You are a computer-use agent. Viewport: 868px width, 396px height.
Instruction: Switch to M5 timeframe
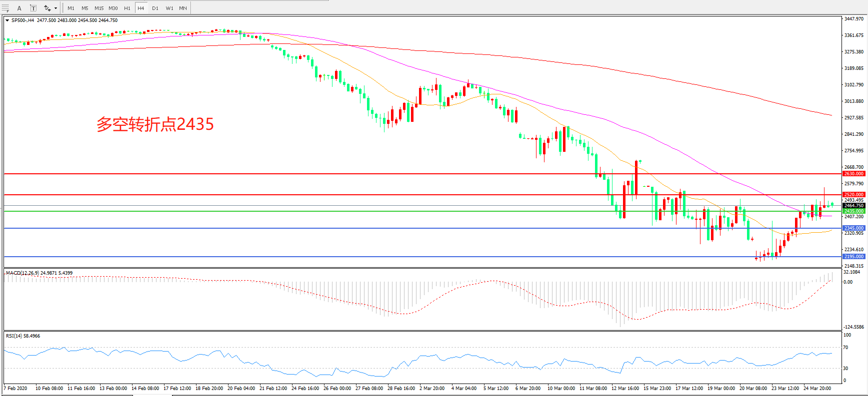(85, 8)
